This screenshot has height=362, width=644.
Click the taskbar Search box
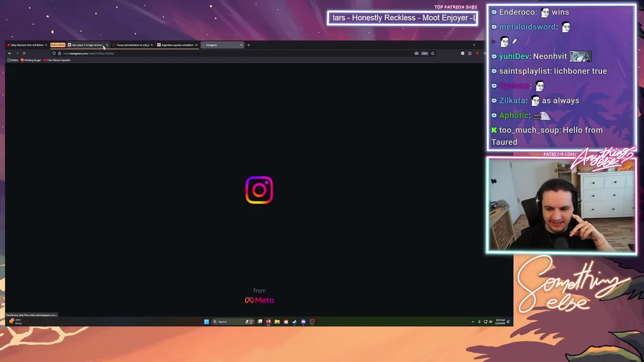(x=232, y=322)
